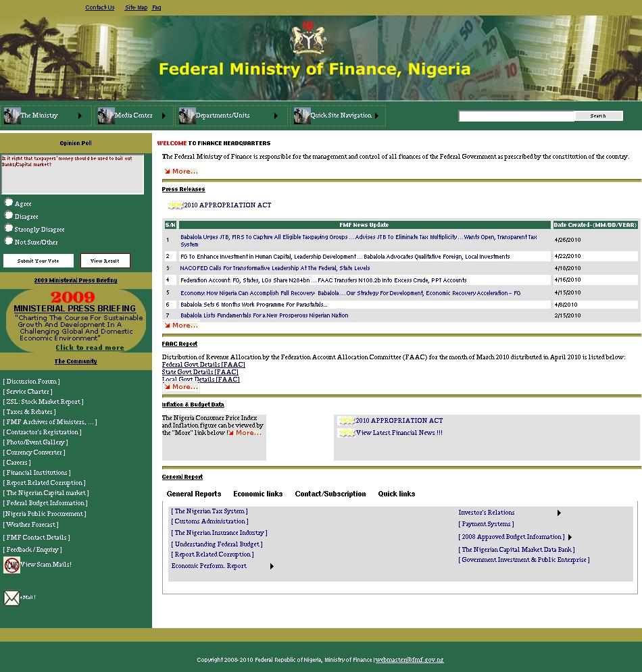Open Nigerian Capital Market Data Bank link
642x672 pixels.
(x=516, y=550)
